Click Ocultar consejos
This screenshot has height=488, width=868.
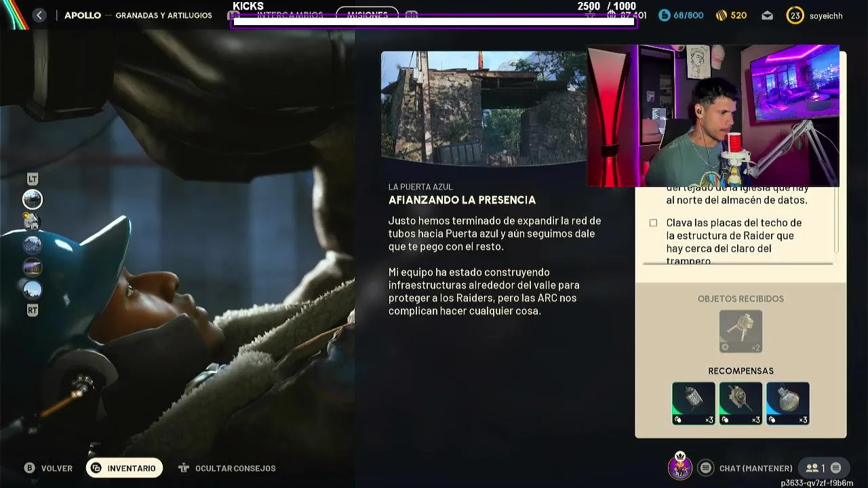(x=235, y=468)
